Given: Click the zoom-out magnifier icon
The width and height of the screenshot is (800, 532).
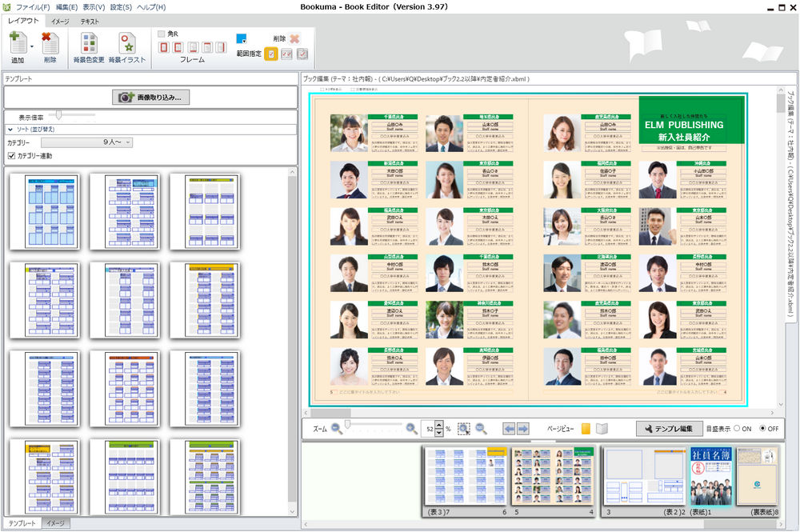Looking at the screenshot, I should (x=334, y=427).
